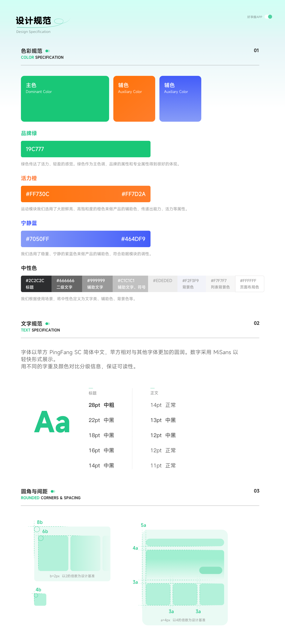Click section number 02

[x=256, y=323]
